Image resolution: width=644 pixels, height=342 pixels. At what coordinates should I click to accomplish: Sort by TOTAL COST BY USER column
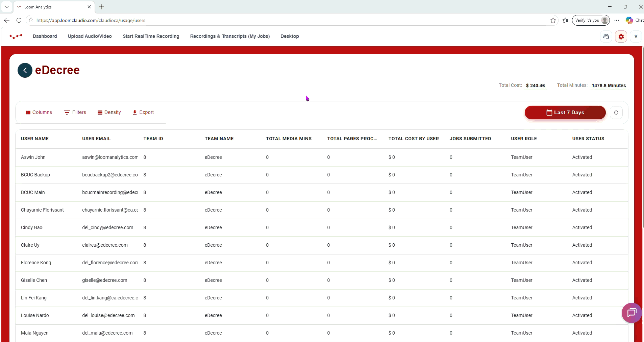pyautogui.click(x=414, y=139)
